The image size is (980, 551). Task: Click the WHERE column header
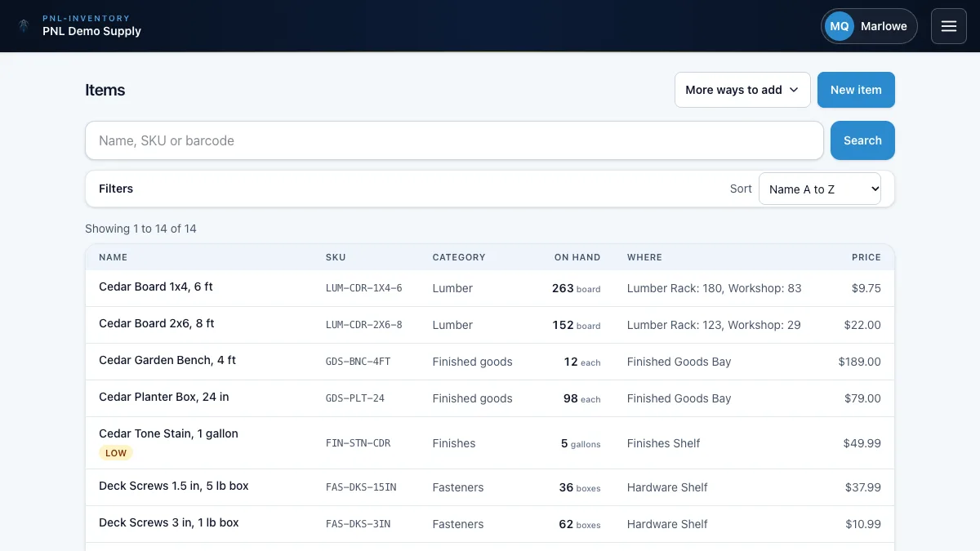click(644, 257)
